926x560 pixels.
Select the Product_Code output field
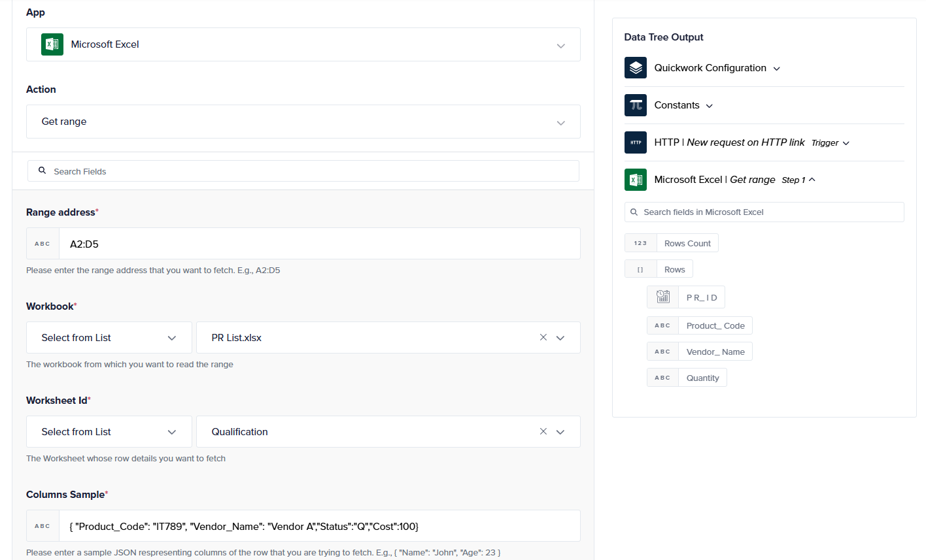700,325
